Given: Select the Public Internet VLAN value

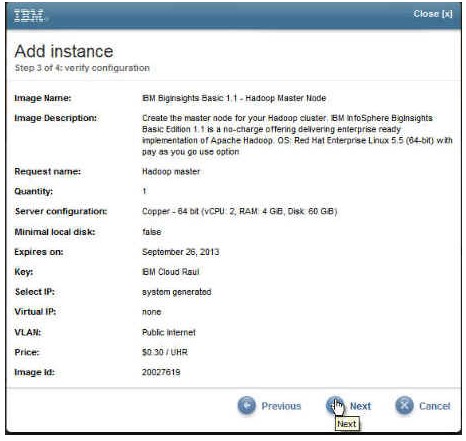Looking at the screenshot, I should pos(169,332).
